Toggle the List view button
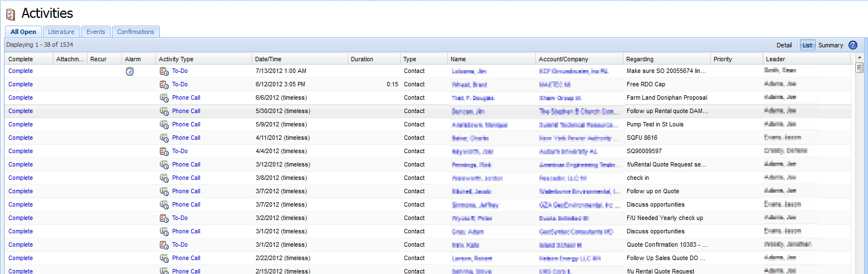The image size is (868, 274). click(x=807, y=45)
